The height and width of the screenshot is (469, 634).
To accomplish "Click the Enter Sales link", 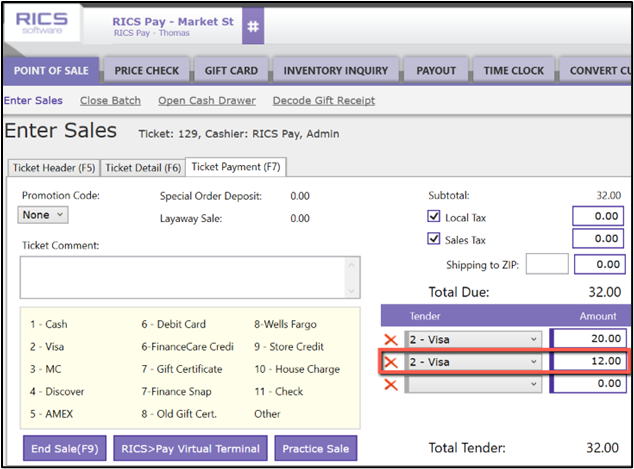I will (33, 100).
